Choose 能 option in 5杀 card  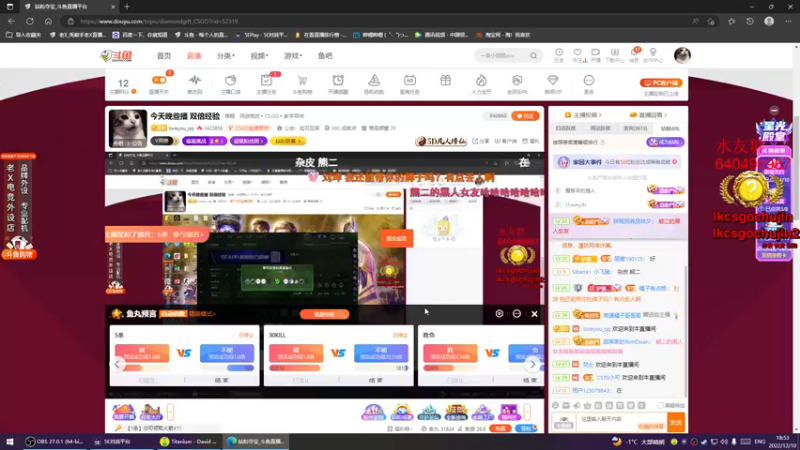142,353
